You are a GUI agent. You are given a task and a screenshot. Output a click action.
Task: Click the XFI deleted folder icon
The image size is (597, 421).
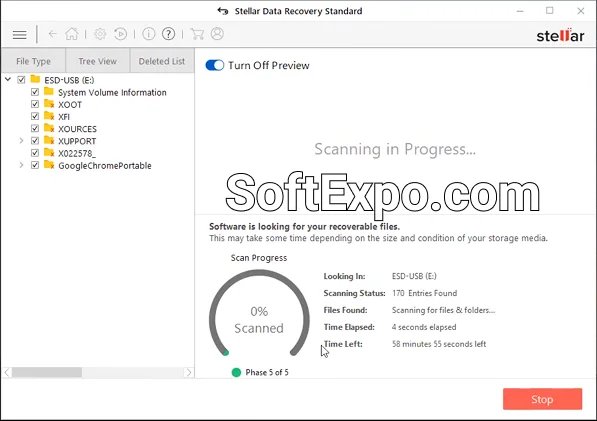[x=49, y=116]
